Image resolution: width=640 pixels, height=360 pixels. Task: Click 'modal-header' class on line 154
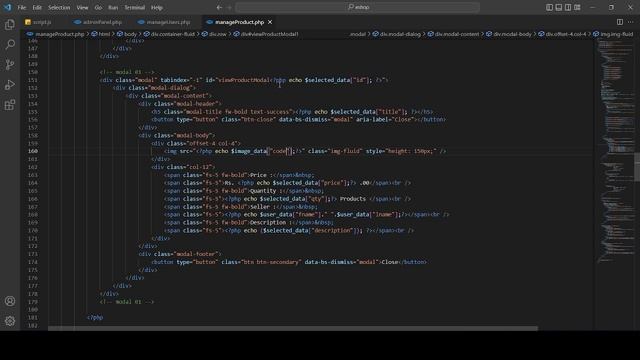tap(197, 104)
